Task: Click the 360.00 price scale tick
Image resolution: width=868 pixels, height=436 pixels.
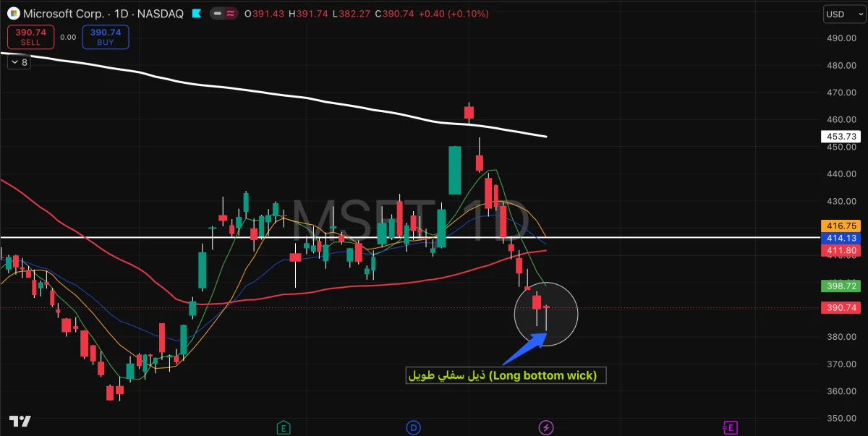Action: [x=843, y=391]
